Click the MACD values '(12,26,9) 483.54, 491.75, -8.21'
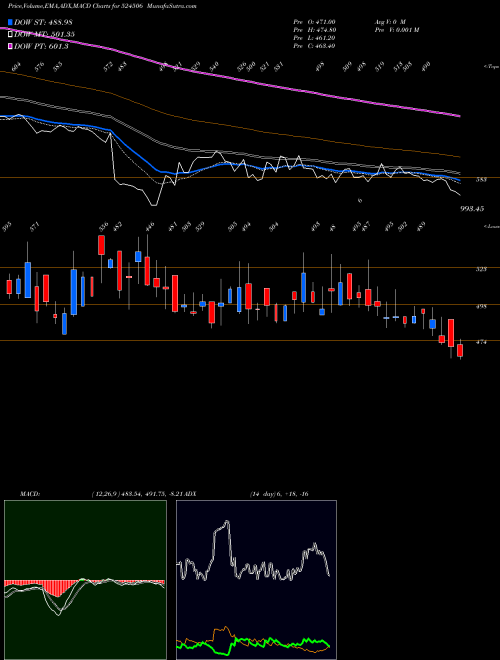The width and height of the screenshot is (500, 660). click(x=136, y=494)
